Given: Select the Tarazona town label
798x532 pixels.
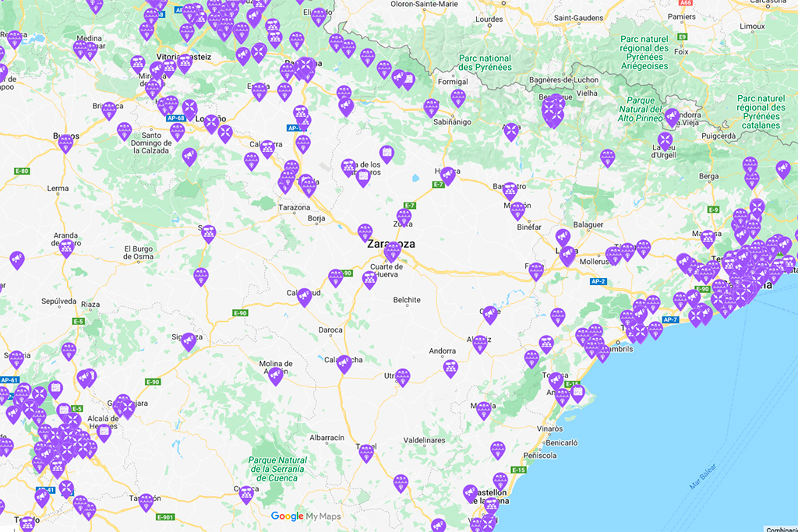Looking at the screenshot, I should 295,207.
